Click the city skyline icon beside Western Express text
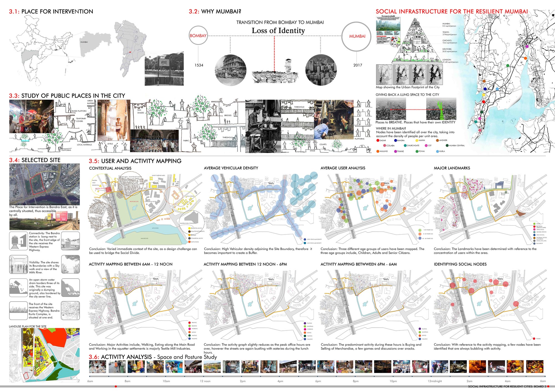The image size is (555, 392). (19, 310)
